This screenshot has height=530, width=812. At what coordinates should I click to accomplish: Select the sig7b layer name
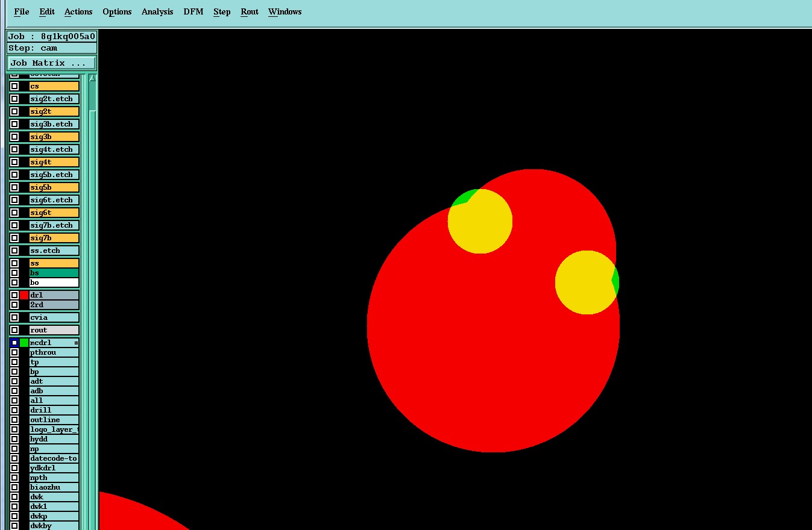(x=54, y=238)
